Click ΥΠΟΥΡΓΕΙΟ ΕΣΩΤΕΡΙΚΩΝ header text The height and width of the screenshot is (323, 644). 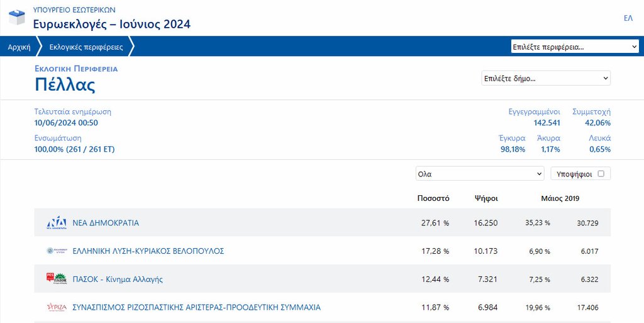74,10
